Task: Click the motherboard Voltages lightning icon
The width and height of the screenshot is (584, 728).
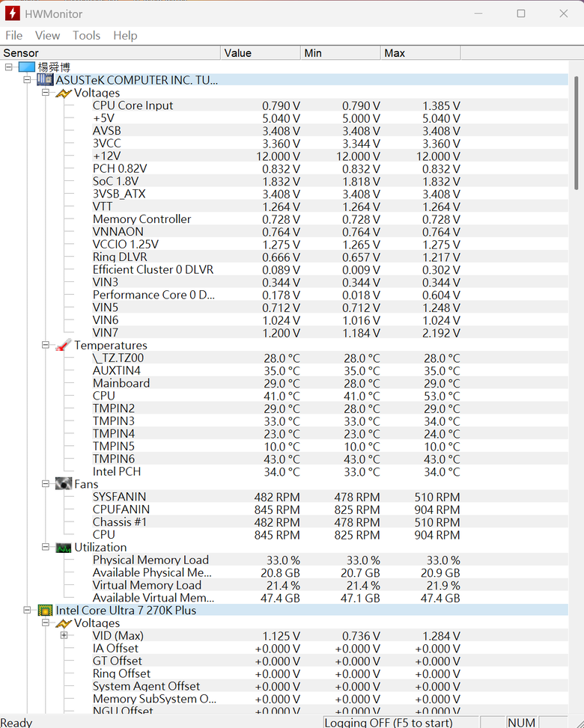Action: [64, 93]
